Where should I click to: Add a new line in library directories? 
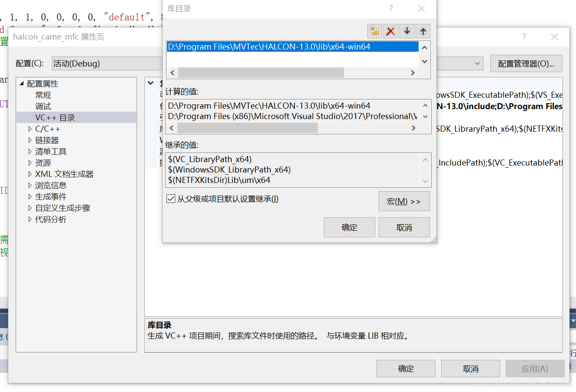pos(374,31)
